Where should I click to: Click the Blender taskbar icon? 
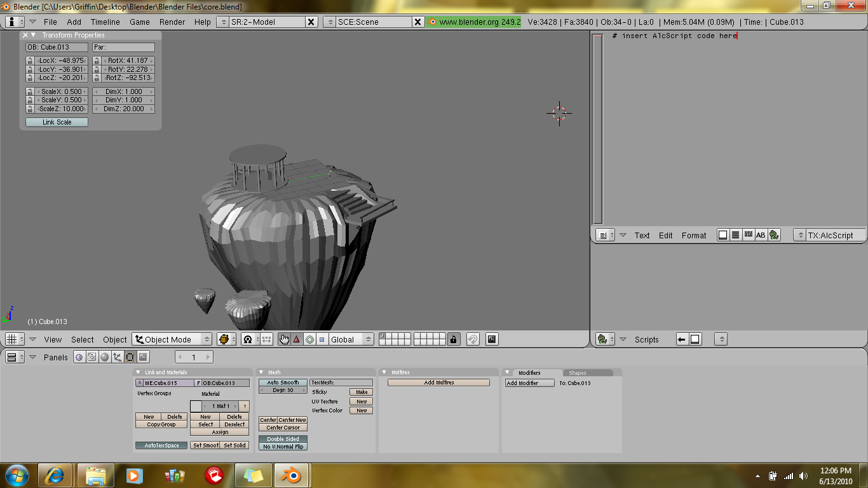[x=293, y=475]
